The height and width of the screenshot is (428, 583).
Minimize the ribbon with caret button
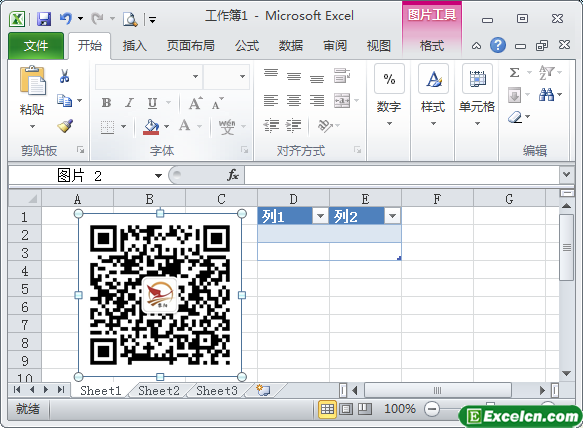(x=476, y=46)
